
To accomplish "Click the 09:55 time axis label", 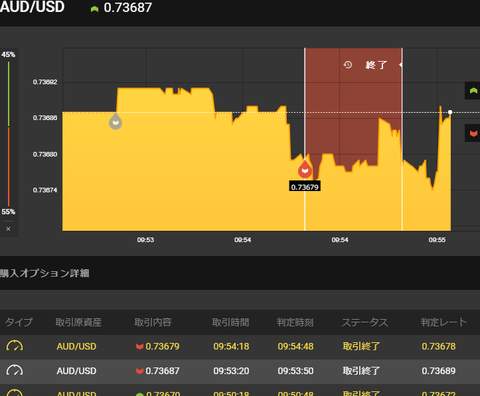I will click(x=437, y=240).
